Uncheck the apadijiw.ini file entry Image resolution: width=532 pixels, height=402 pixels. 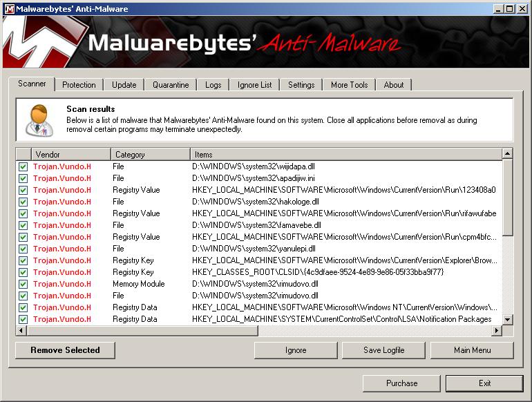[x=23, y=178]
